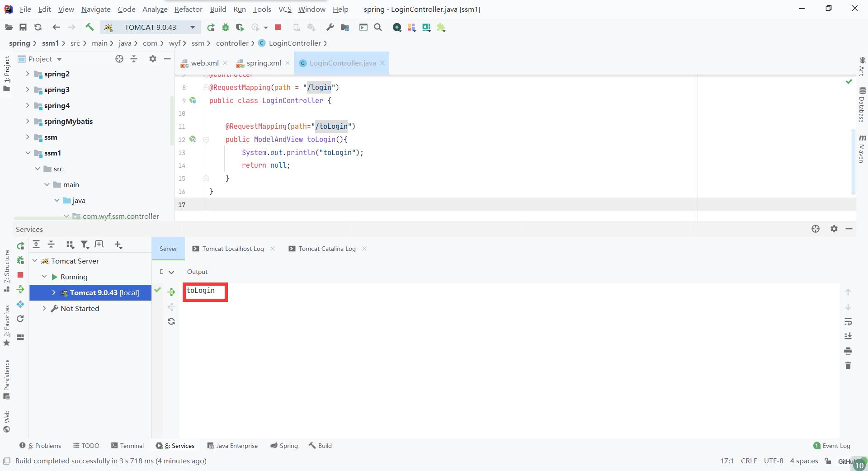
Task: Click the controller breadcrumb in navigation bar
Action: (x=232, y=43)
